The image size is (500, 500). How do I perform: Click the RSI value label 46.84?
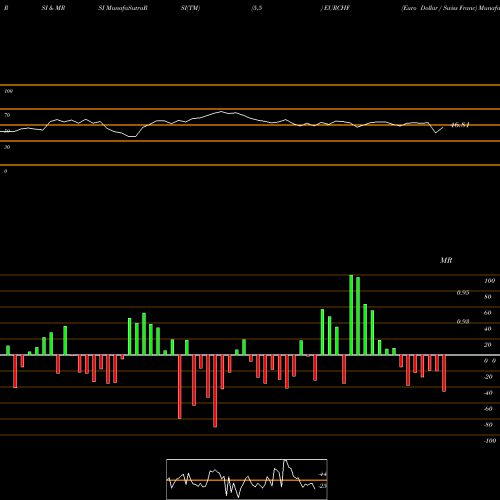460,125
